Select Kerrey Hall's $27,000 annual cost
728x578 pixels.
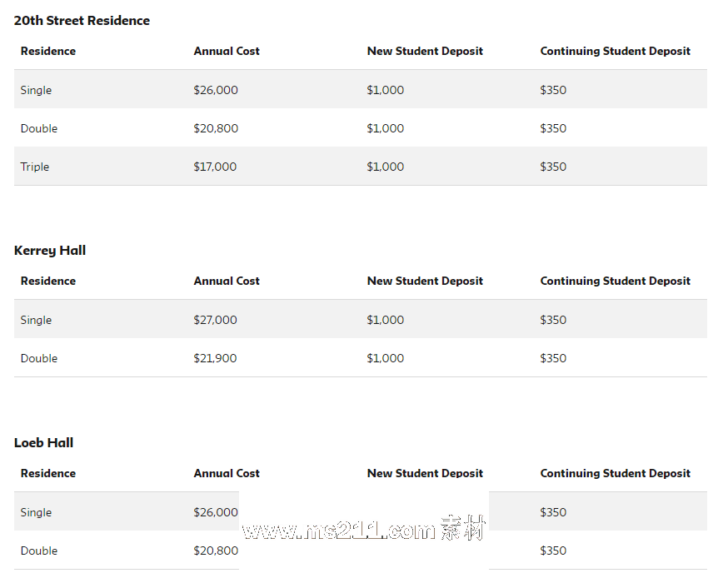[x=216, y=320]
